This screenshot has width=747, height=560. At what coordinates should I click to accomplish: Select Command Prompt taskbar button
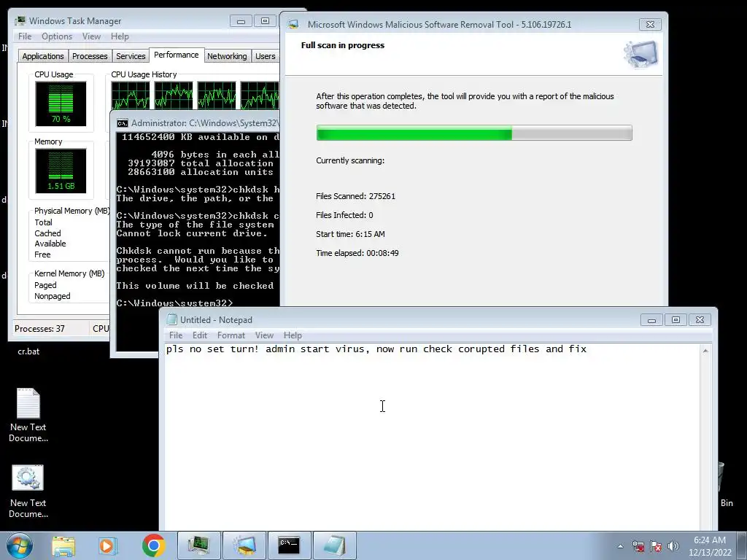coord(290,545)
